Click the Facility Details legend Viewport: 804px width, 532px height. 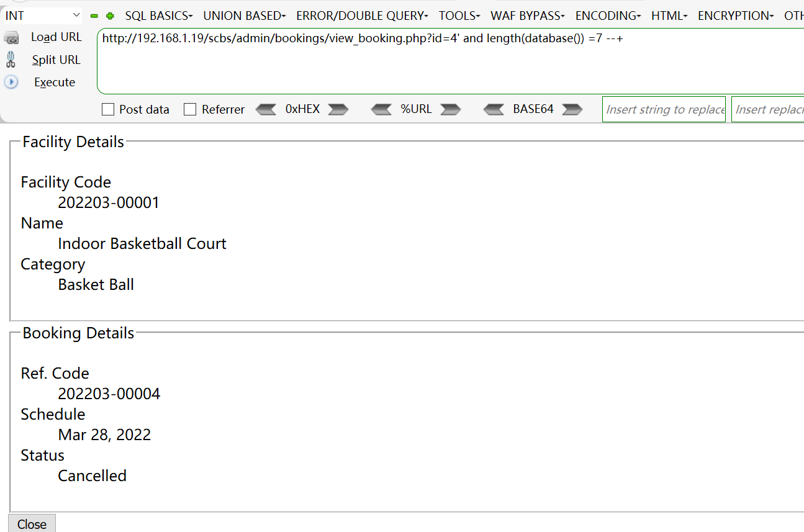coord(73,142)
